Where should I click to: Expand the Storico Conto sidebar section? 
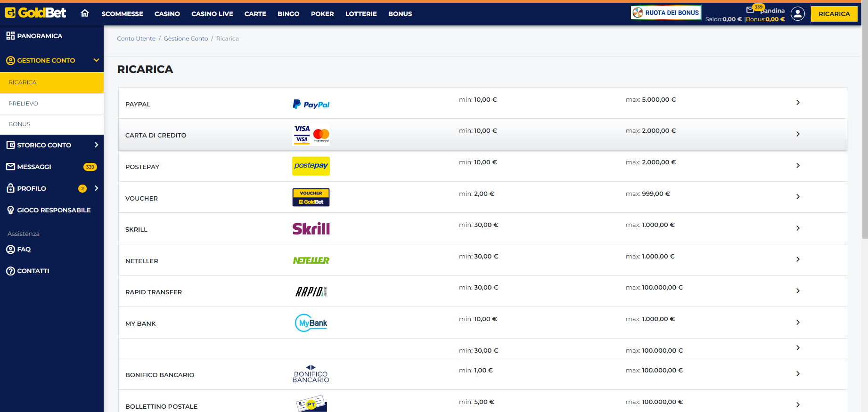[96, 145]
